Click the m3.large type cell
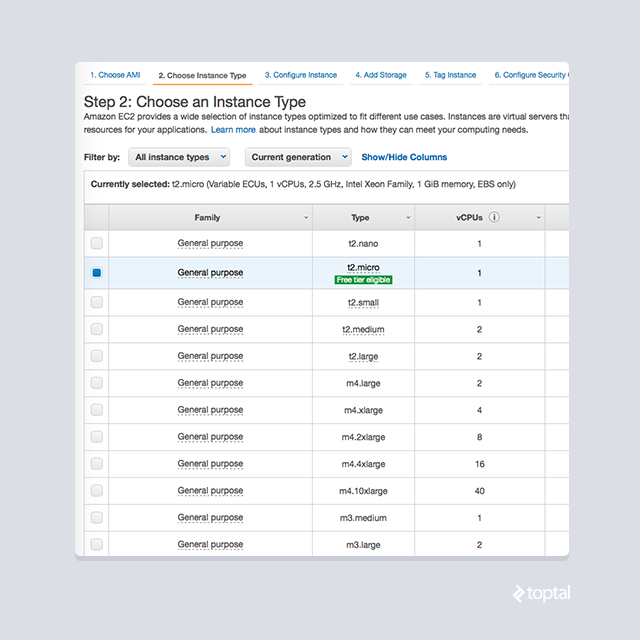Viewport: 640px width, 640px height. click(x=363, y=545)
